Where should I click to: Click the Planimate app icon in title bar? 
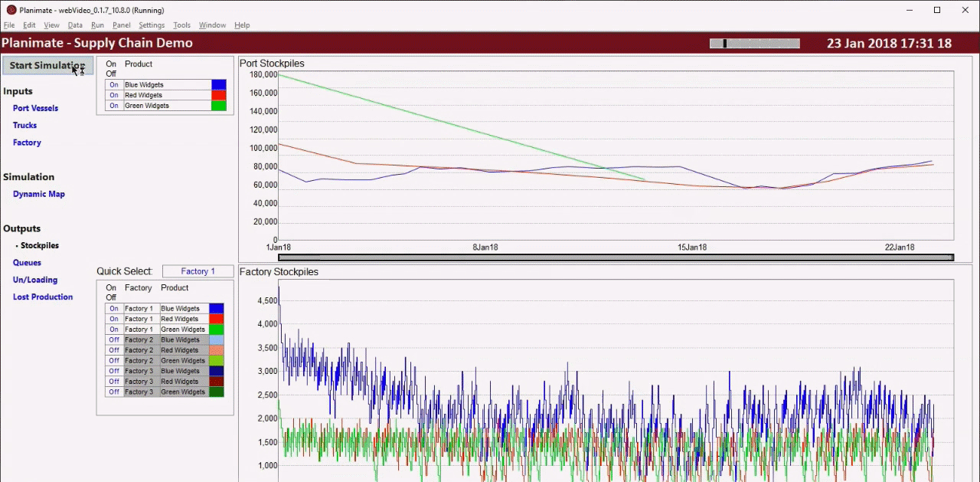[x=11, y=10]
